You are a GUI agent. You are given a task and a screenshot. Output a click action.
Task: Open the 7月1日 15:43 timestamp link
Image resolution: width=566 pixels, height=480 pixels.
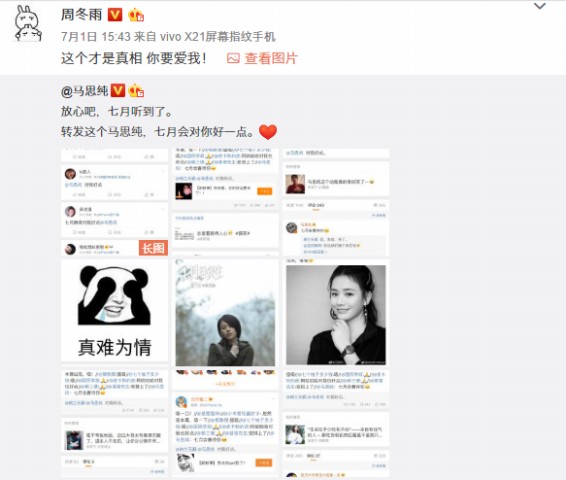tap(96, 36)
